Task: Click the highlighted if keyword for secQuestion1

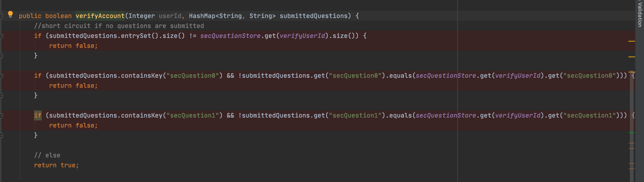Action: (38, 116)
